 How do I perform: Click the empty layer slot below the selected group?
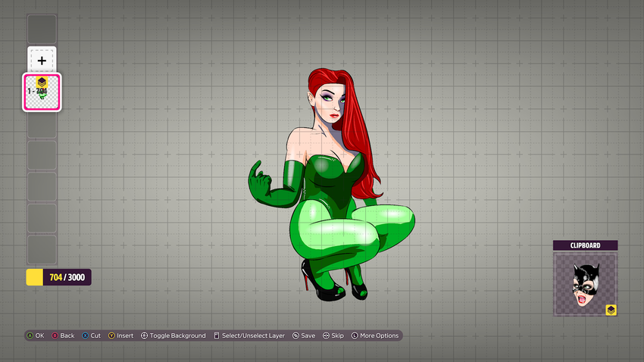(x=42, y=126)
